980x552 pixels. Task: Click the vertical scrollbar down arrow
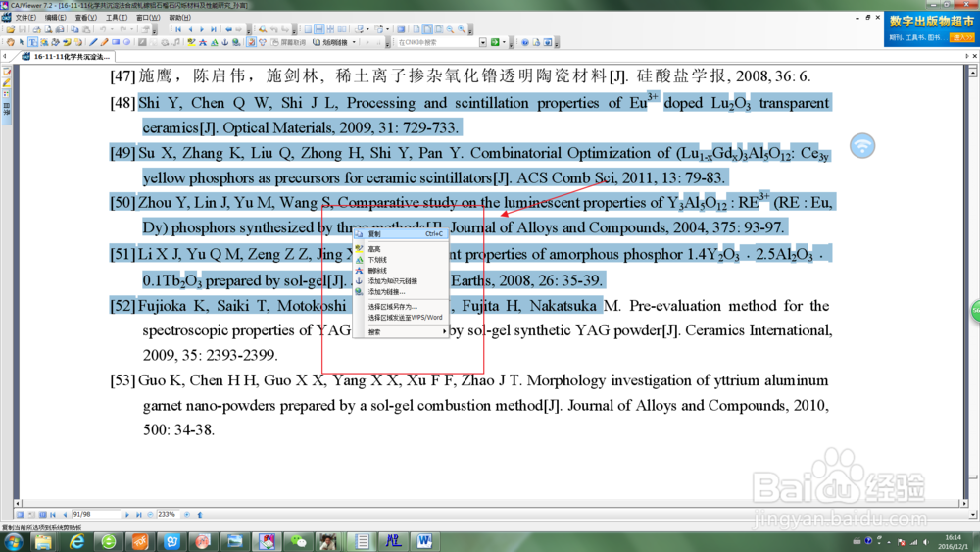[973, 515]
